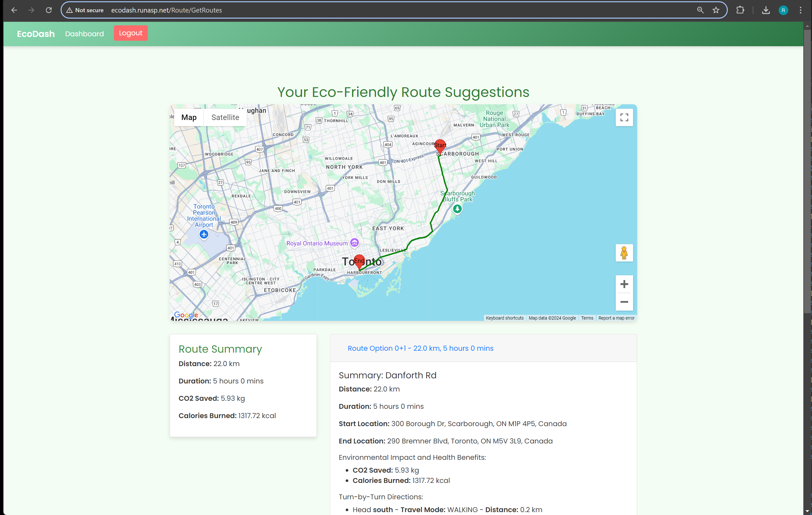Viewport: 812px width, 515px height.
Task: Bookmark this page with the star icon
Action: (x=716, y=10)
